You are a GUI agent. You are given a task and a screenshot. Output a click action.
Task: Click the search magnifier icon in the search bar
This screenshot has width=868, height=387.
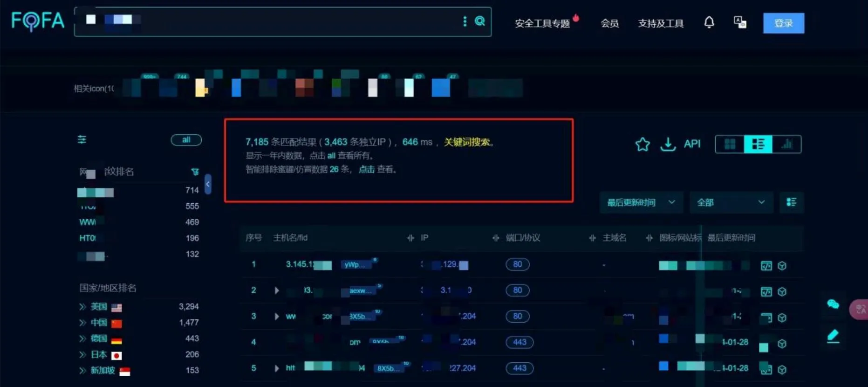(479, 21)
